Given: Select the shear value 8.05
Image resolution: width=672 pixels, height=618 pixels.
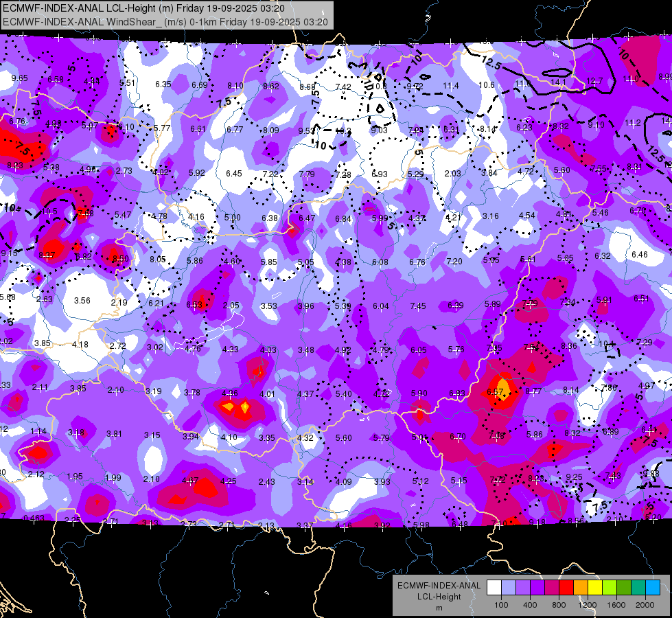Looking at the screenshot, I should pyautogui.click(x=158, y=260).
